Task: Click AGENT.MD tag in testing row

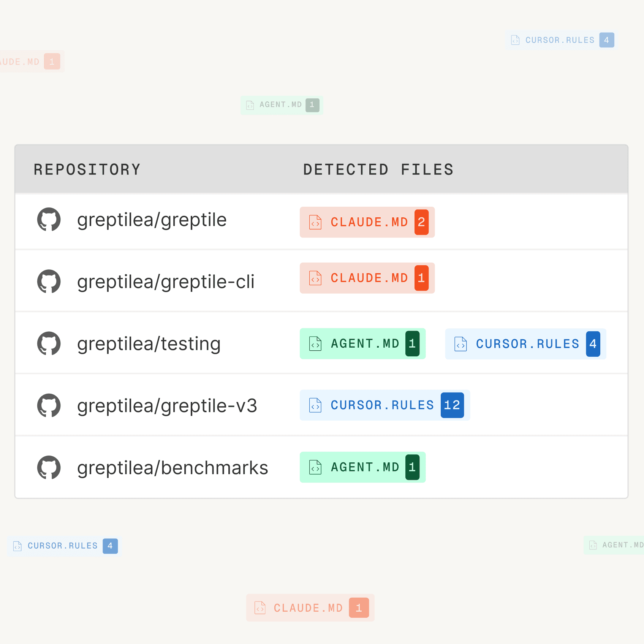Action: coord(362,344)
